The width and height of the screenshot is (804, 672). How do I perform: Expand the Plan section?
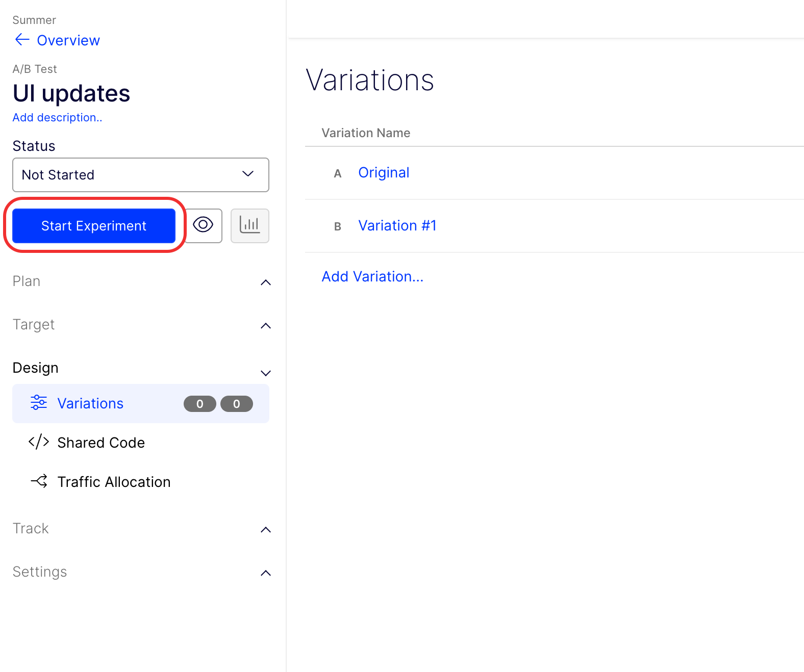[x=265, y=282]
